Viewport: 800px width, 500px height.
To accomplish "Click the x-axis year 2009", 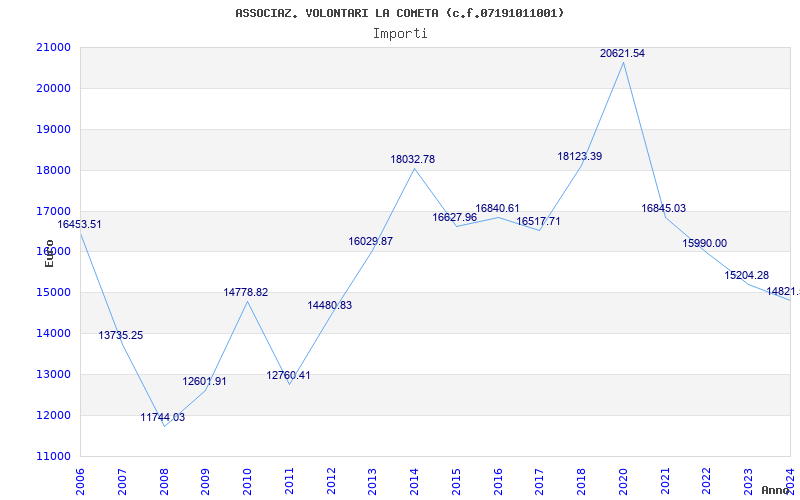I will pos(206,481).
